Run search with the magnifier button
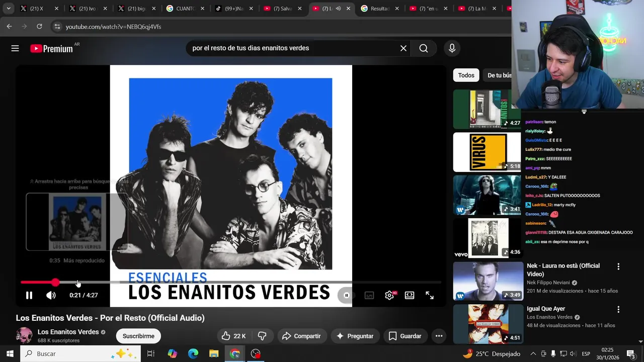644x362 pixels. (424, 48)
